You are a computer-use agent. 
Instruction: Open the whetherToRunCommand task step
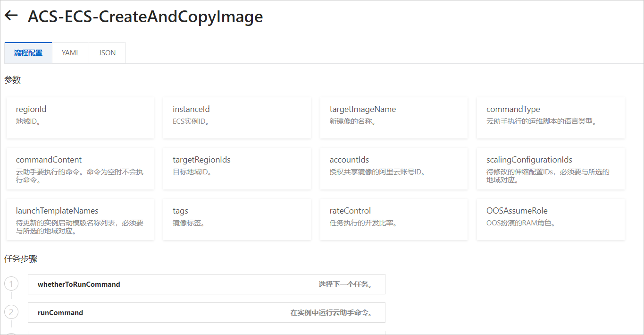pyautogui.click(x=207, y=284)
